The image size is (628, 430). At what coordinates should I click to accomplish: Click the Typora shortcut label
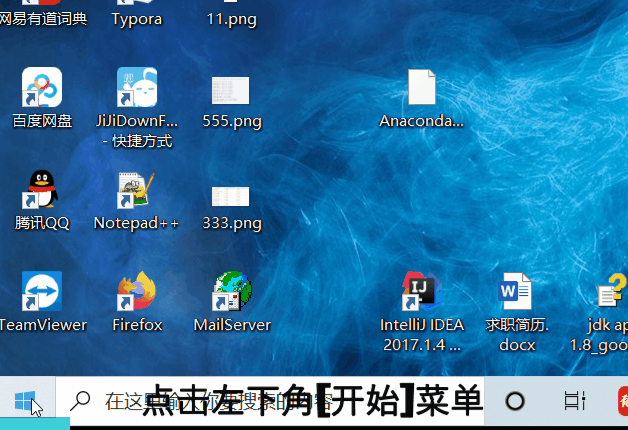pos(137,18)
